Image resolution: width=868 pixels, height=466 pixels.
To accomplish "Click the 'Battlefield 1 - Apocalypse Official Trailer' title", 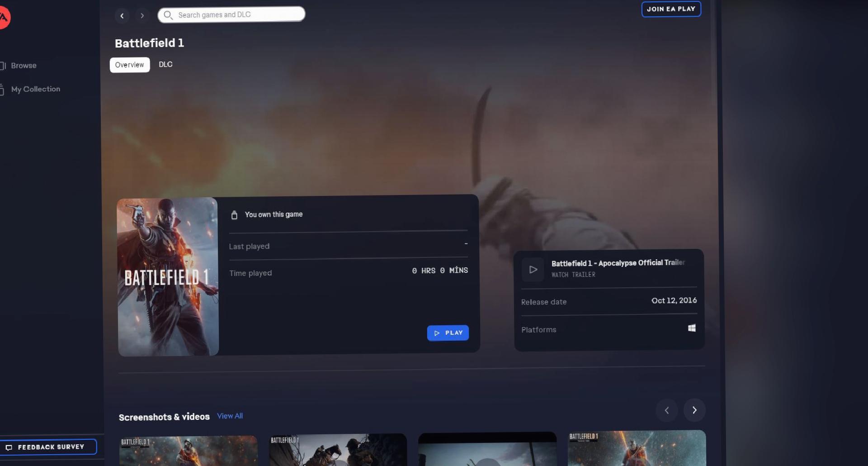I will pyautogui.click(x=618, y=263).
